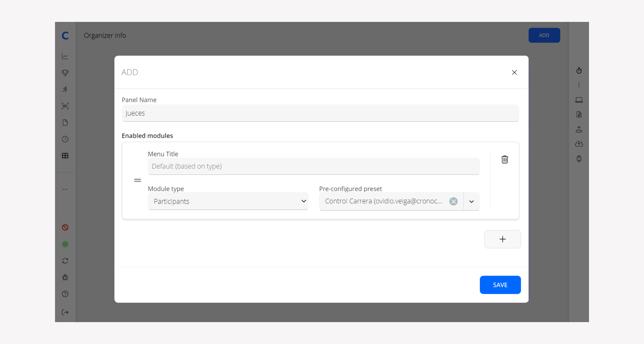Open the help question mark icon
644x344 pixels.
65,294
